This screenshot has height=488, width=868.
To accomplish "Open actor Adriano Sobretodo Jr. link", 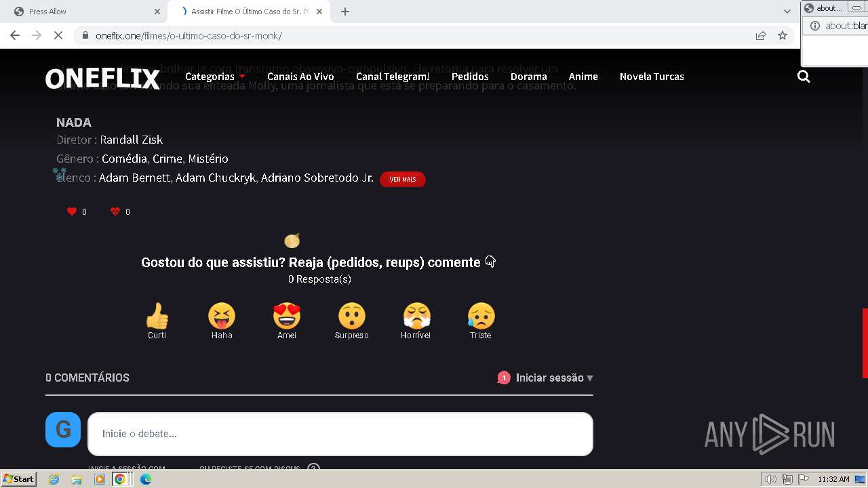I will tap(317, 178).
